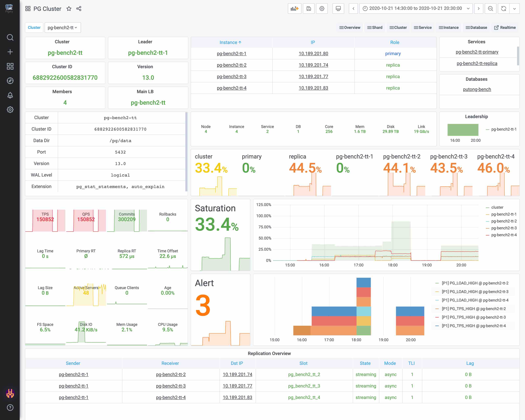This screenshot has width=525, height=420.
Task: Click the zoom out time range icon
Action: pyautogui.click(x=490, y=9)
